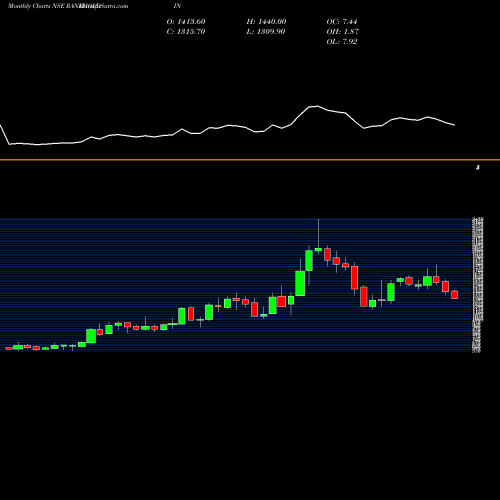Click the close price "C: 1315.70"
The height and width of the screenshot is (500, 500).
[x=186, y=32]
